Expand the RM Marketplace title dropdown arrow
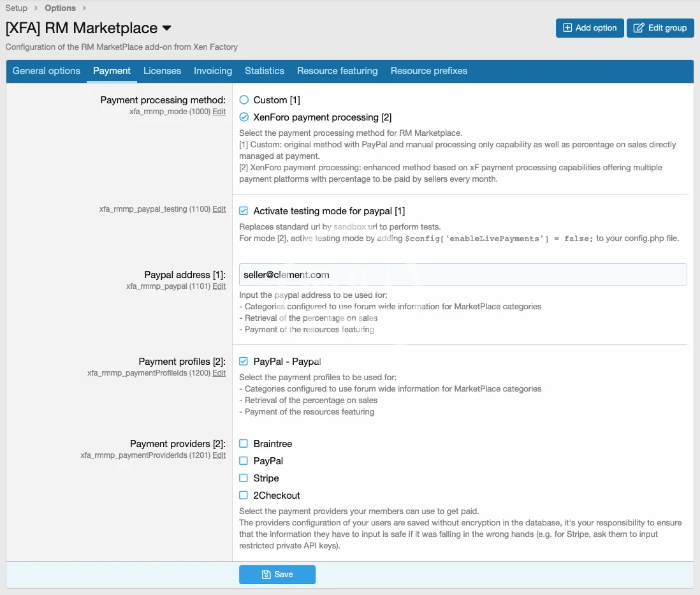The image size is (700, 595). 167,29
